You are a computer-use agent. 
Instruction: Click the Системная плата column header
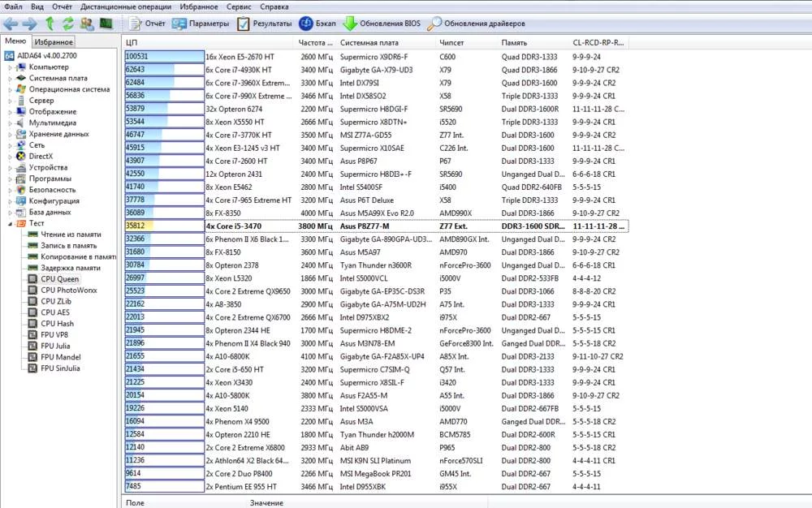coord(369,42)
